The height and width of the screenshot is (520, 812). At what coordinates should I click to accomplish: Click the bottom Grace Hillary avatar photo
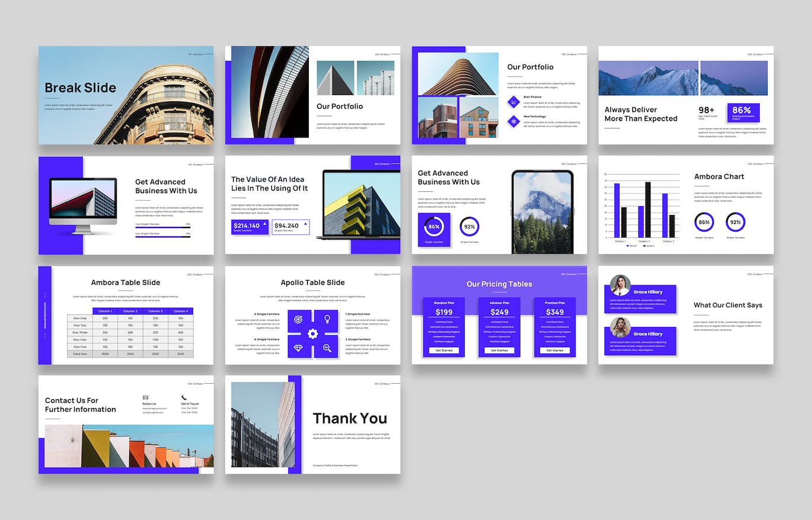point(621,327)
